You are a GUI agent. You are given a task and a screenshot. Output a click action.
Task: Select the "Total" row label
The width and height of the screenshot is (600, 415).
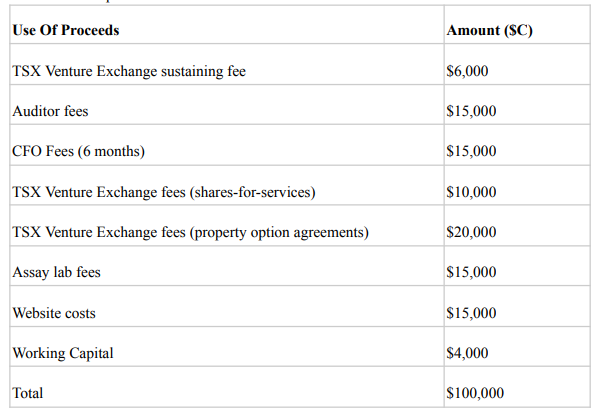pyautogui.click(x=28, y=393)
